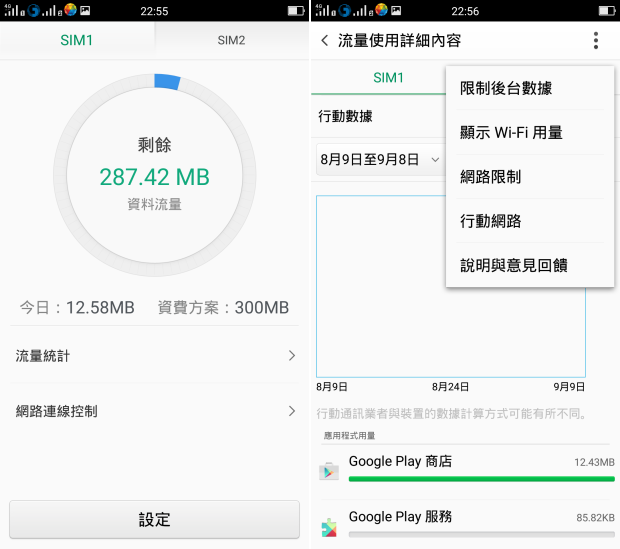Tap the Google Play 商店 app icon
620x549 pixels.
click(329, 471)
